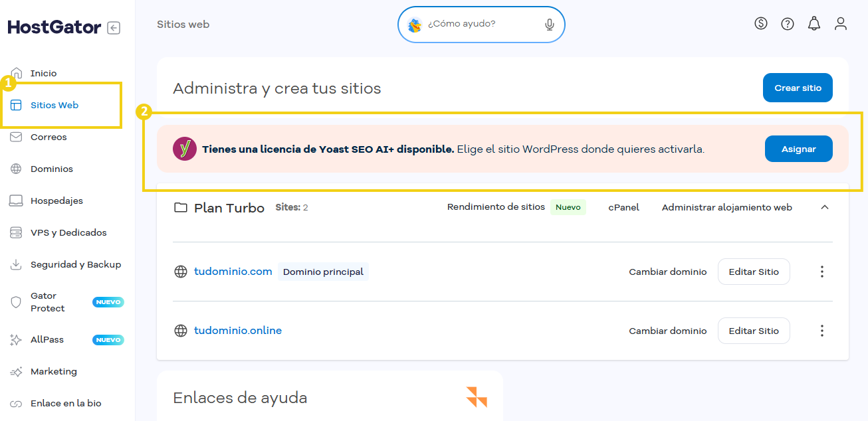
Task: Activate the microphone voice input icon
Action: (x=550, y=25)
